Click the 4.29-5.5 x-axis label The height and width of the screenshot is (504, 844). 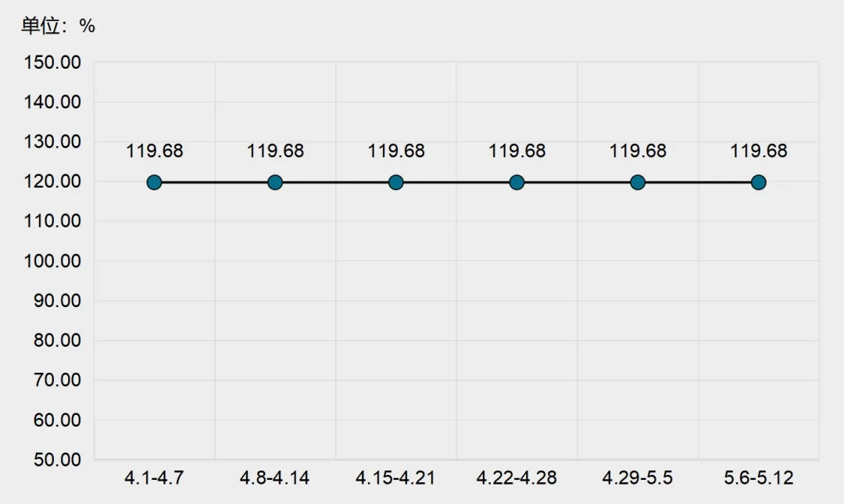tap(638, 478)
